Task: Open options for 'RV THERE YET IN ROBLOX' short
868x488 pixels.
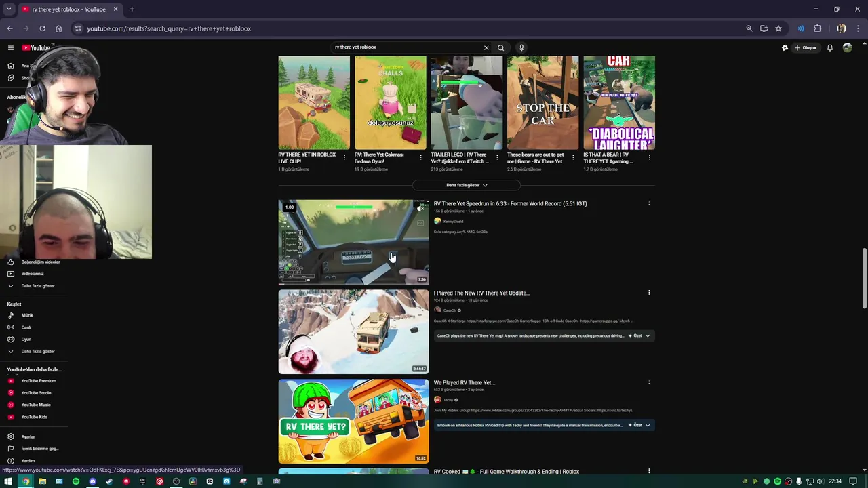Action: point(344,157)
